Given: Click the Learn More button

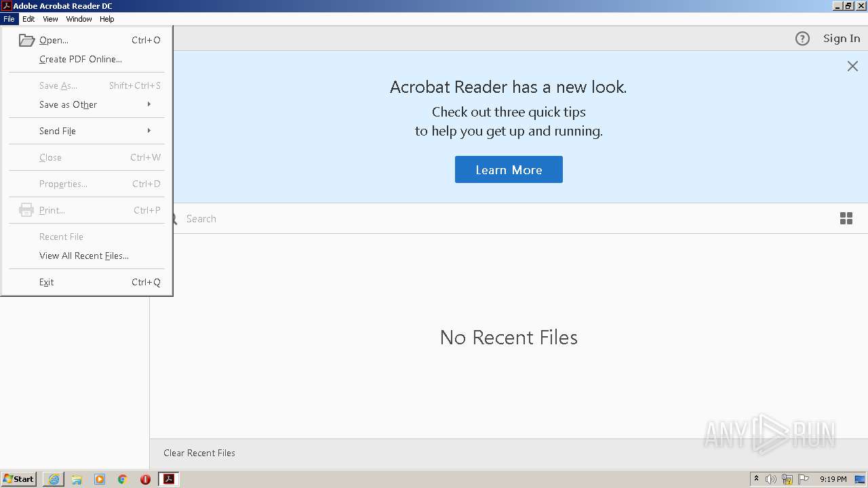Looking at the screenshot, I should [509, 169].
